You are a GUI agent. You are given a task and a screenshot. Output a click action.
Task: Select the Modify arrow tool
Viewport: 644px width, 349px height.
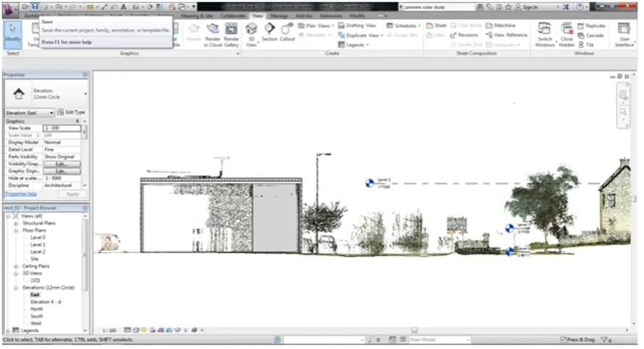(12, 35)
